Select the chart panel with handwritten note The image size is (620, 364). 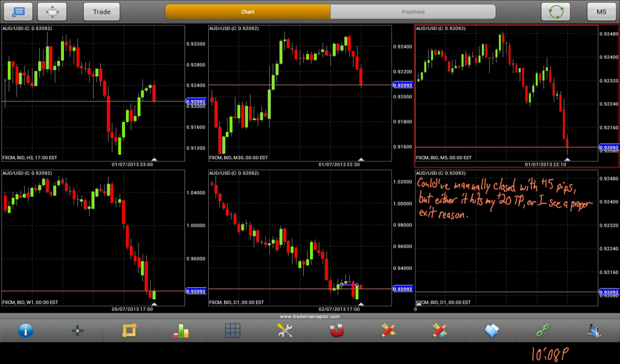506,238
